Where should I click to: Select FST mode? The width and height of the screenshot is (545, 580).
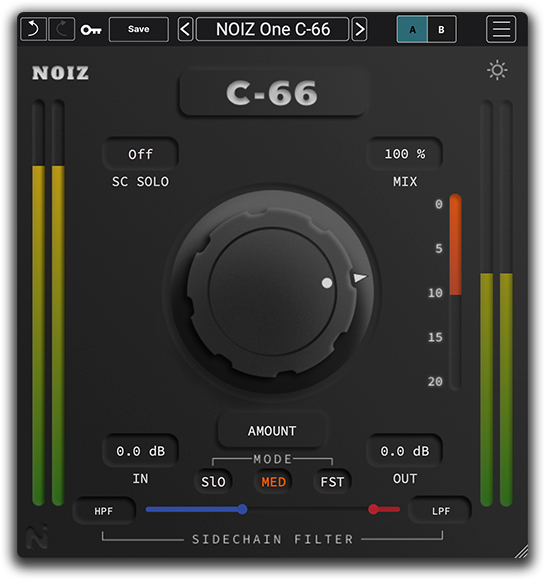332,482
